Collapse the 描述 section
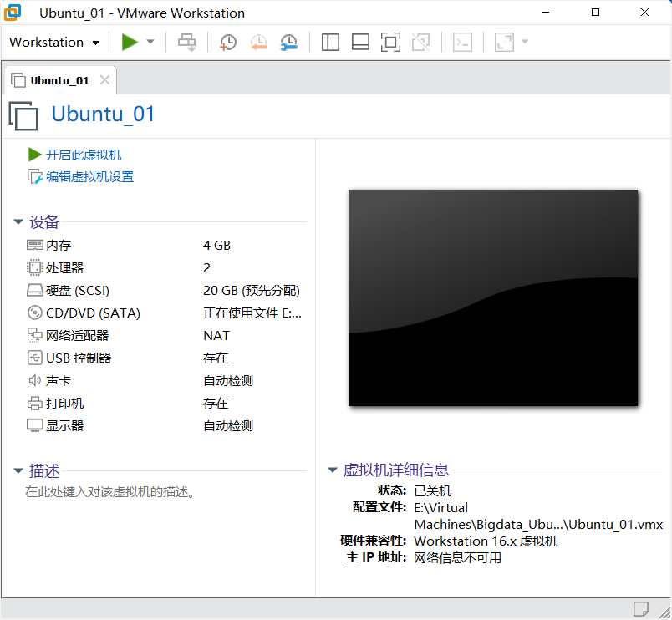Viewport: 672px width, 620px height. (x=18, y=471)
